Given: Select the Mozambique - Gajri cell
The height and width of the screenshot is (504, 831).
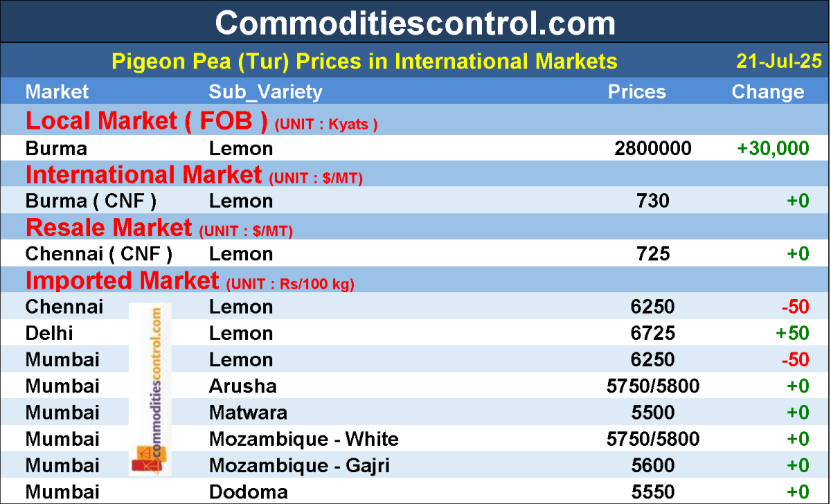Looking at the screenshot, I should pyautogui.click(x=299, y=465).
